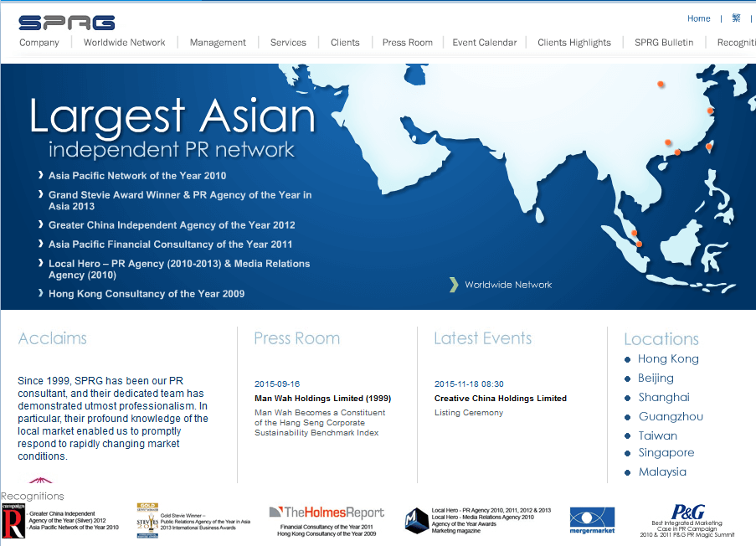The height and width of the screenshot is (546, 756).
Task: Click the 'Listing Ceremony' event description
Action: (x=469, y=413)
